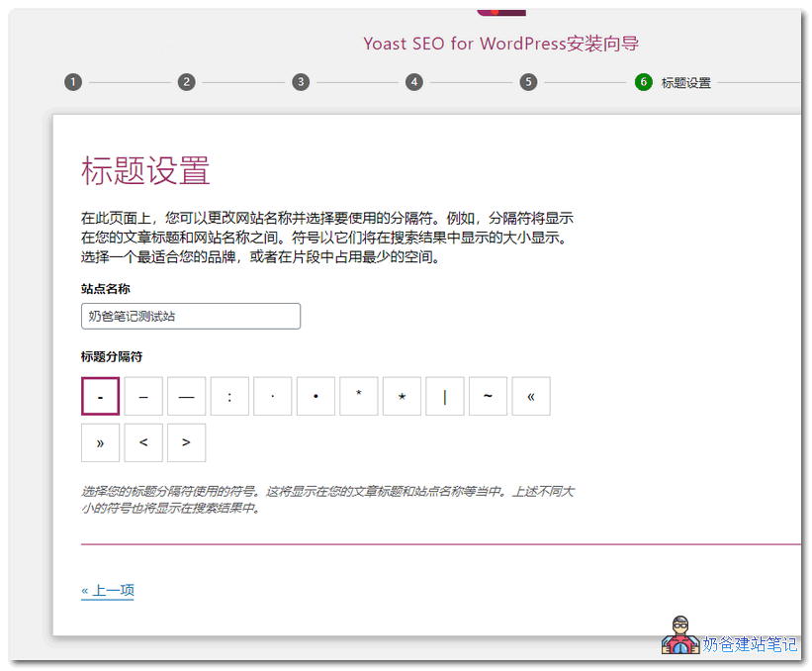
Task: Choose the colon as title separator
Action: pos(229,396)
